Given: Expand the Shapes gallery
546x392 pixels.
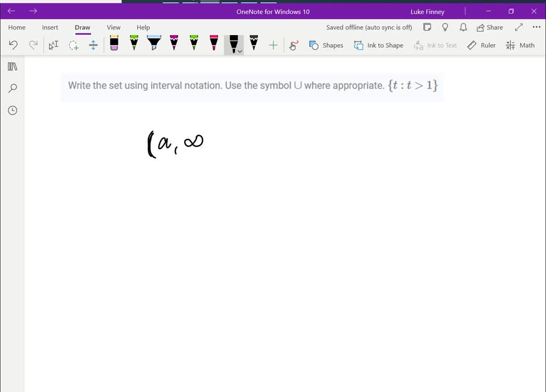Looking at the screenshot, I should pyautogui.click(x=326, y=45).
